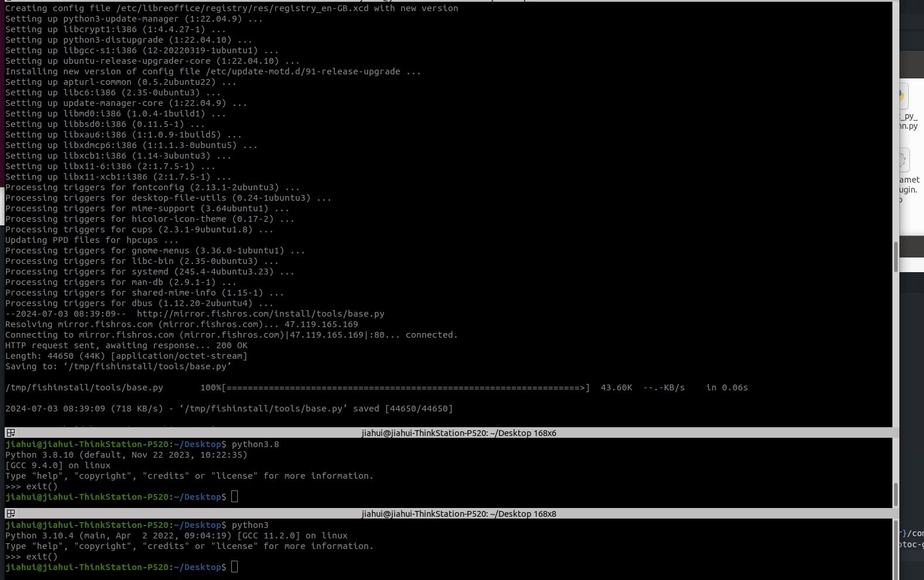Click 'Processing triggers for systemd' line
Image resolution: width=924 pixels, height=580 pixels.
(x=150, y=272)
